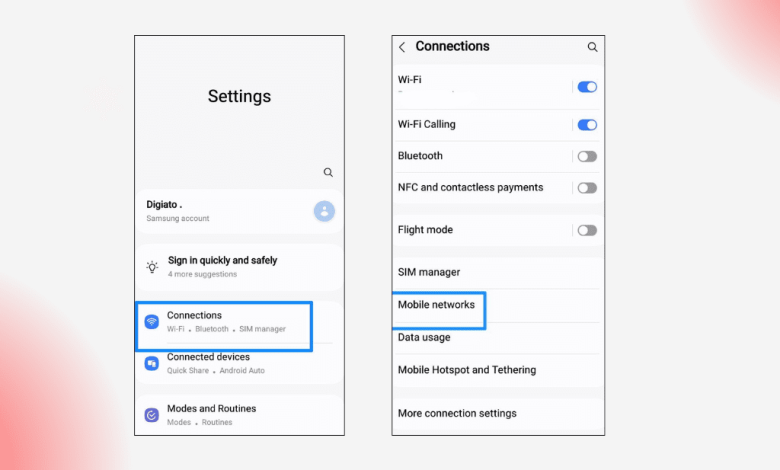Turn on NFC and contactless payments switch

[587, 188]
